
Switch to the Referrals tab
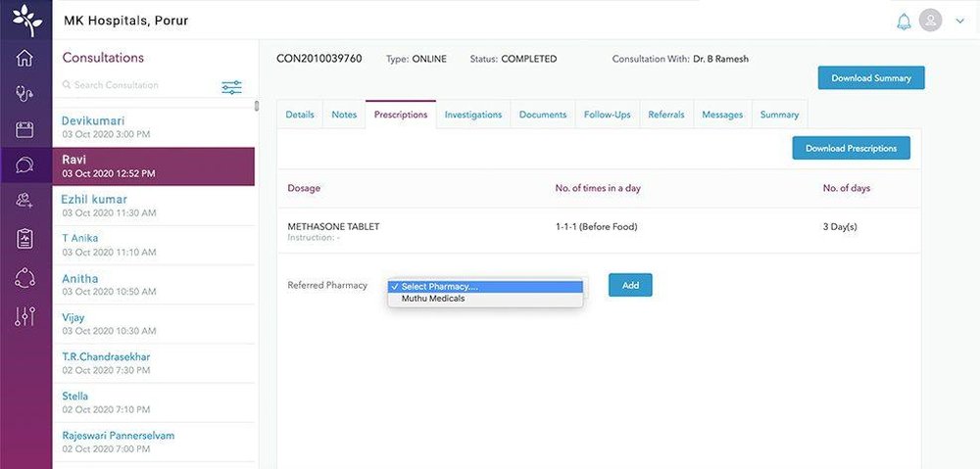(666, 115)
